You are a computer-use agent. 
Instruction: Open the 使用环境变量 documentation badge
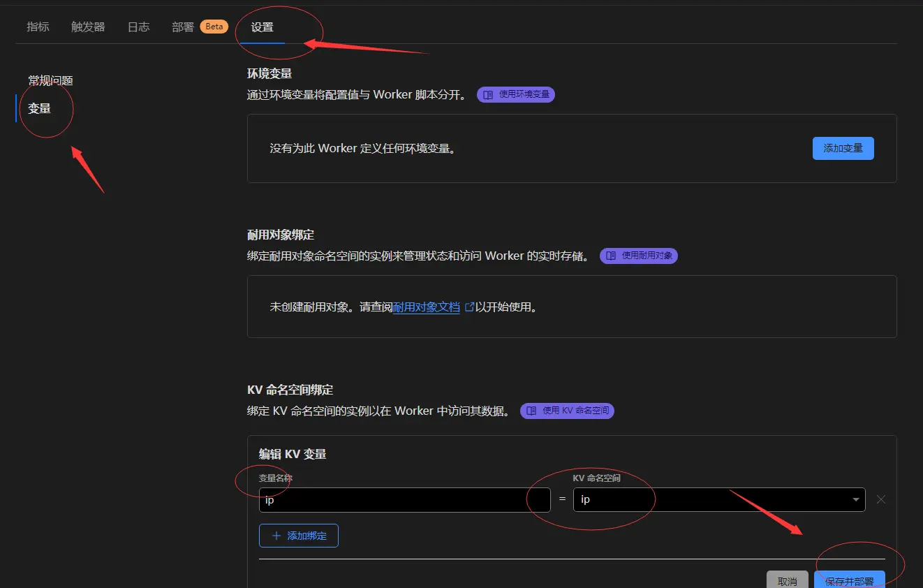click(516, 94)
